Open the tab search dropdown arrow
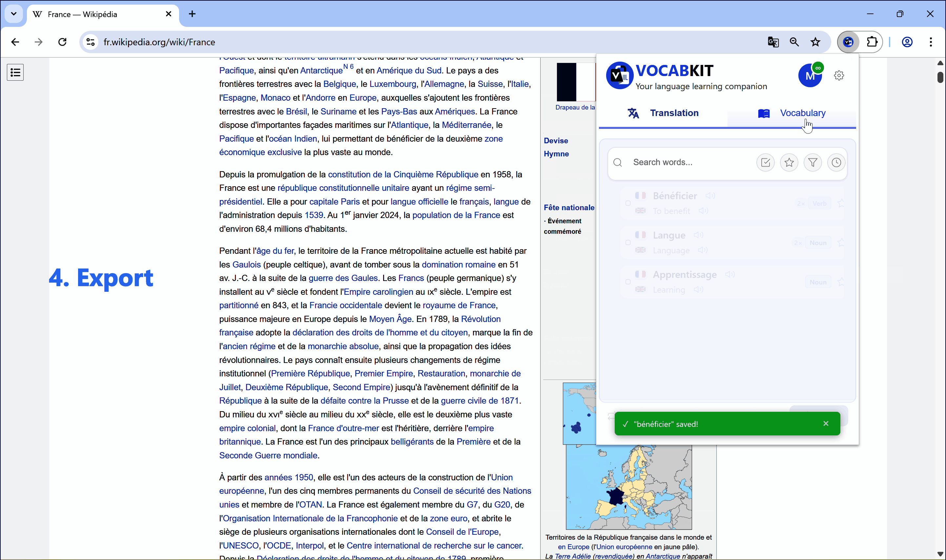This screenshot has height=560, width=946. (13, 14)
